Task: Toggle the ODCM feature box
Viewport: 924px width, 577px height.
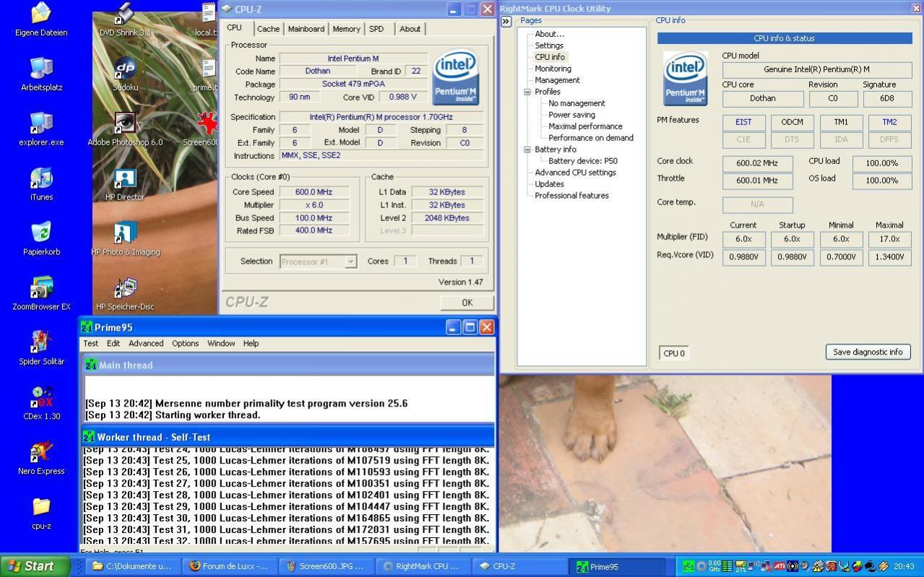Action: tap(792, 122)
